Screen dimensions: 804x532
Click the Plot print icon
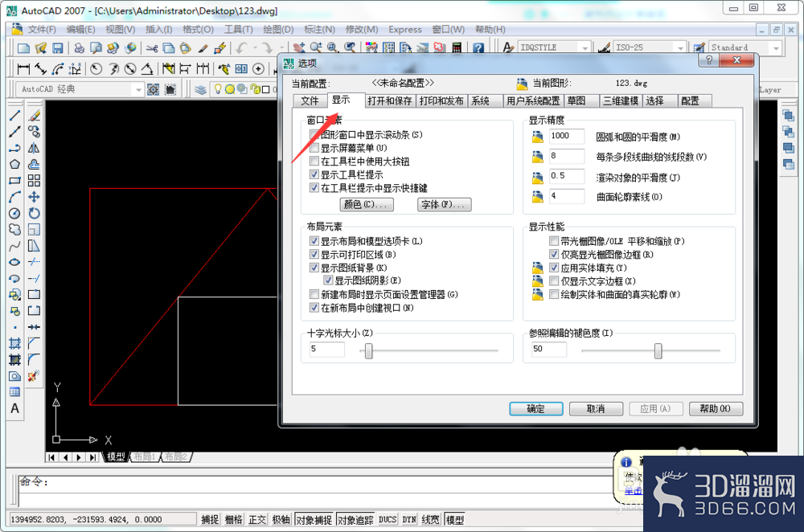pos(79,48)
